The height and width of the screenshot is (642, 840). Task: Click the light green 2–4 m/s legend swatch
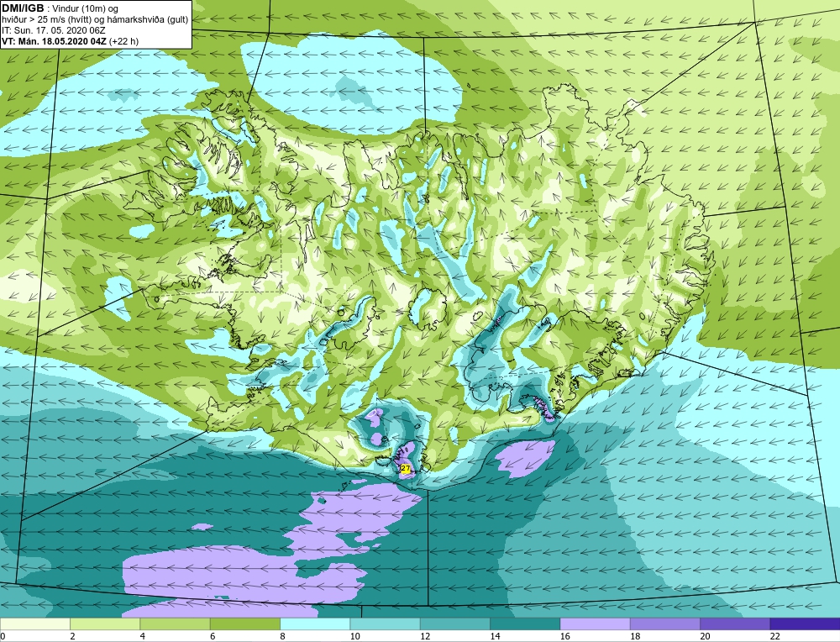pos(105,624)
